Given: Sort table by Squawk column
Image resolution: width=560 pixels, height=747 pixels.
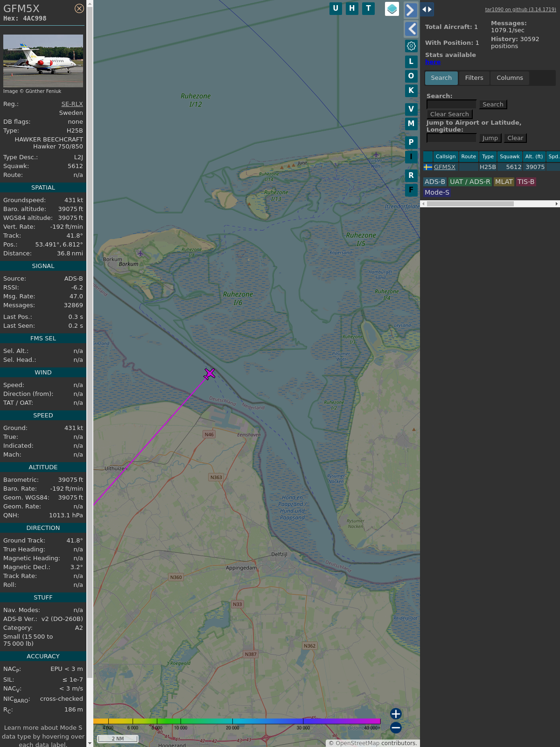Looking at the screenshot, I should (x=510, y=157).
